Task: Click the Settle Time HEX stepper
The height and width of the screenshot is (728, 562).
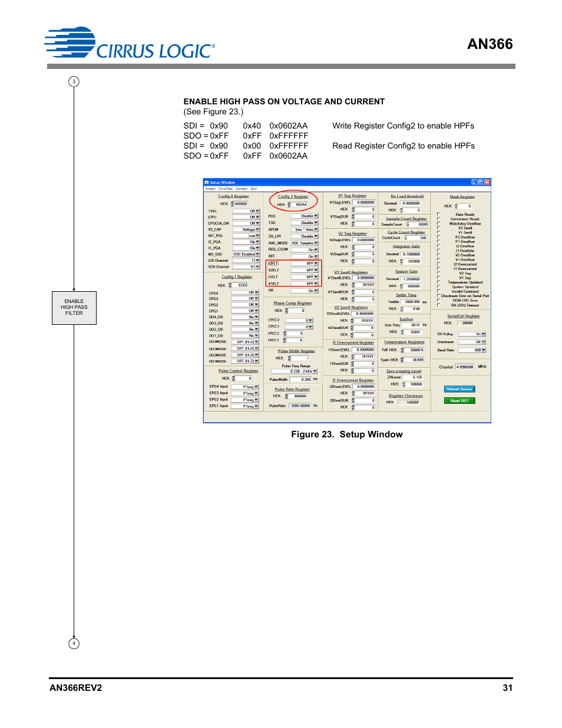Action: (x=402, y=309)
